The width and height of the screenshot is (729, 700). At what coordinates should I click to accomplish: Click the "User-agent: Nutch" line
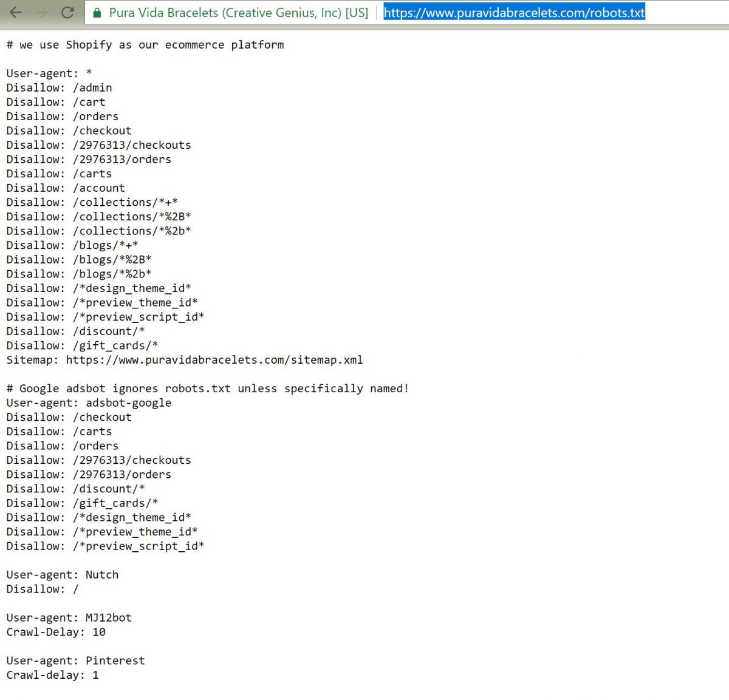pos(63,575)
